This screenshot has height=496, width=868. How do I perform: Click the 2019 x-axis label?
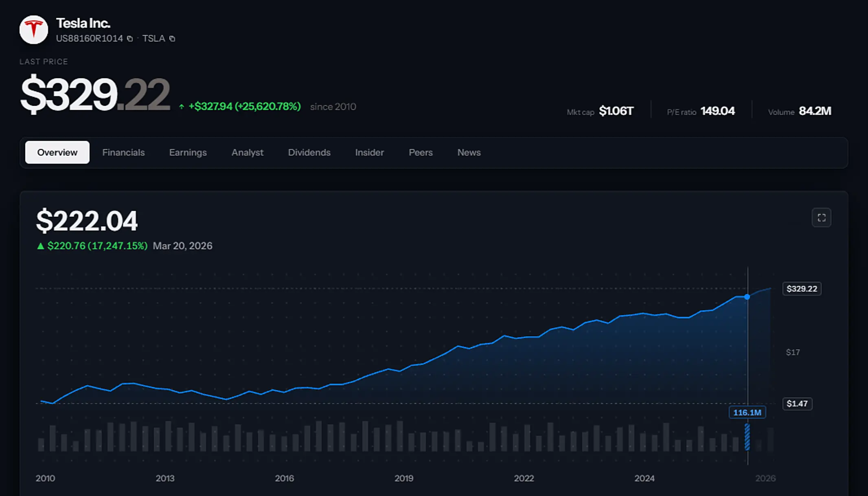point(404,478)
